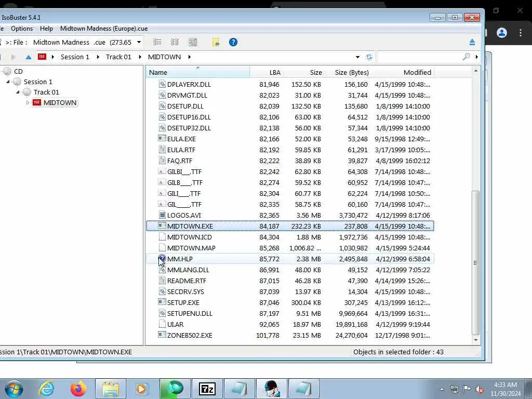532x399 pixels.
Task: Open the Help menu
Action: click(x=46, y=29)
